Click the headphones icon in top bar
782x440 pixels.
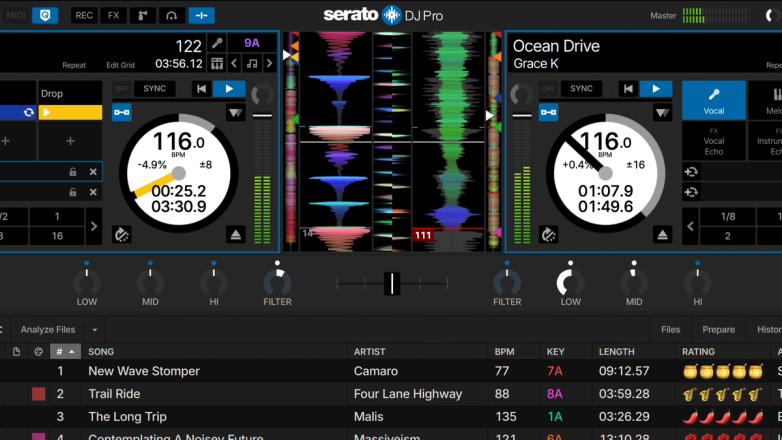(172, 15)
